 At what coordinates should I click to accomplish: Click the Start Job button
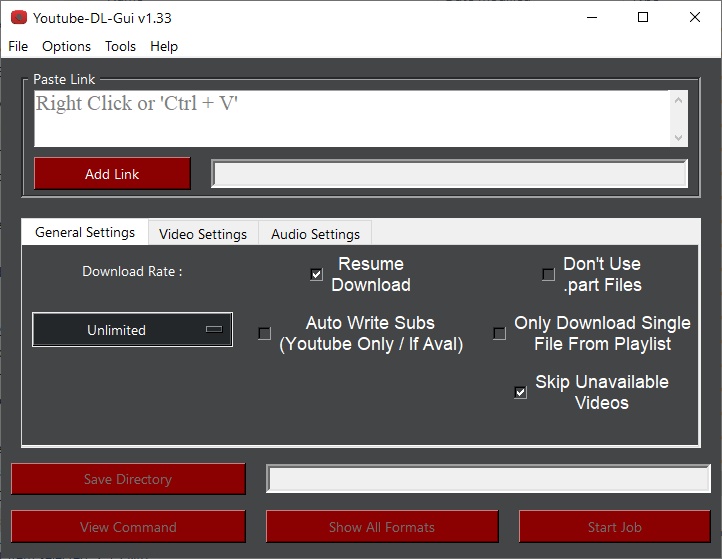[x=614, y=526]
